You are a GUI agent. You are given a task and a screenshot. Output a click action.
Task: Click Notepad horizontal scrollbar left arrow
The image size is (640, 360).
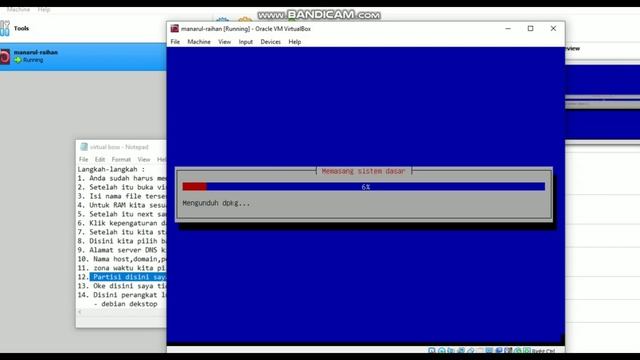[80, 312]
